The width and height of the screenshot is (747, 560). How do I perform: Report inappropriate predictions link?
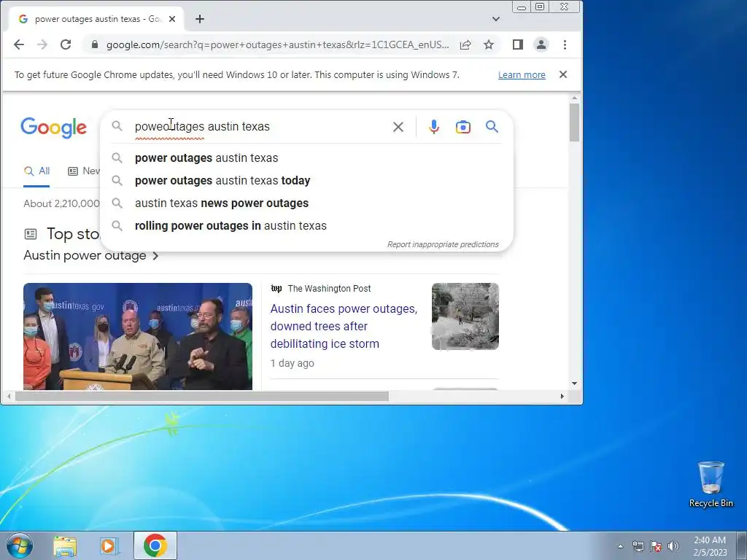click(443, 244)
